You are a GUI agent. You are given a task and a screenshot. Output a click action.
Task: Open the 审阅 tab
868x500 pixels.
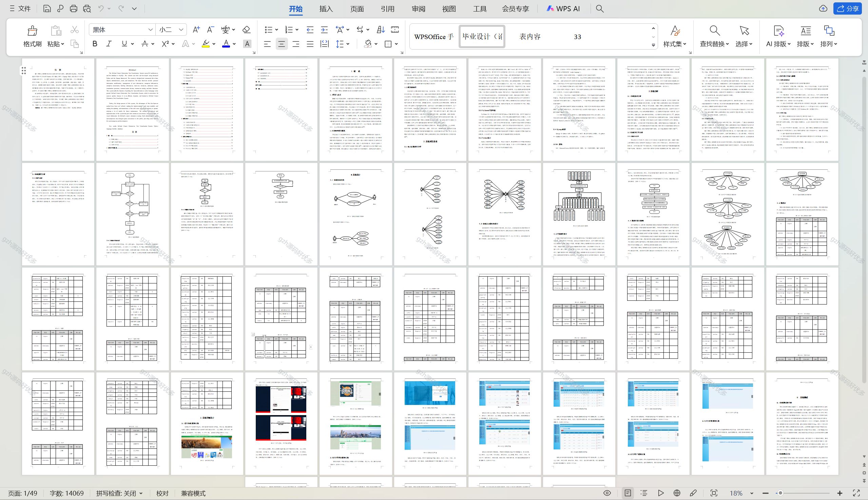418,8
